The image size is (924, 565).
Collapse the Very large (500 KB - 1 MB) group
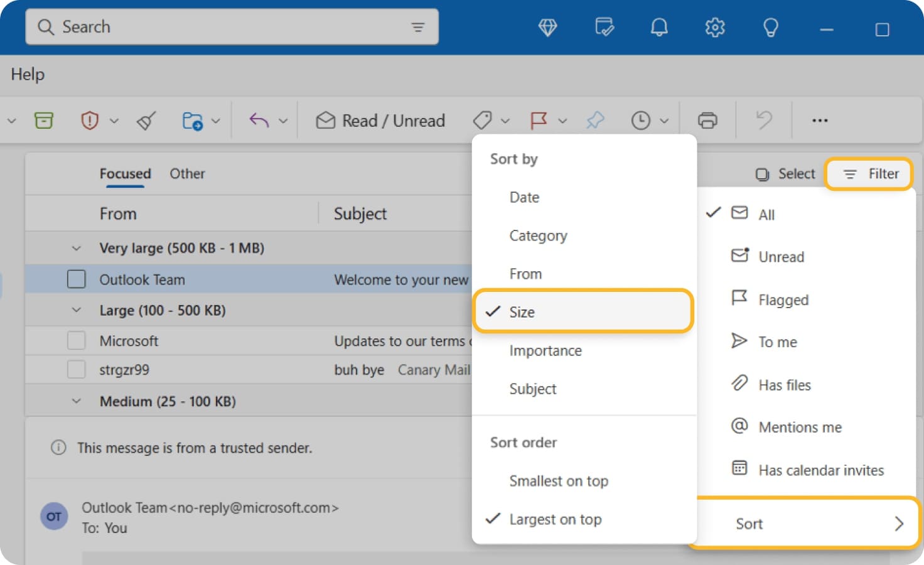76,247
